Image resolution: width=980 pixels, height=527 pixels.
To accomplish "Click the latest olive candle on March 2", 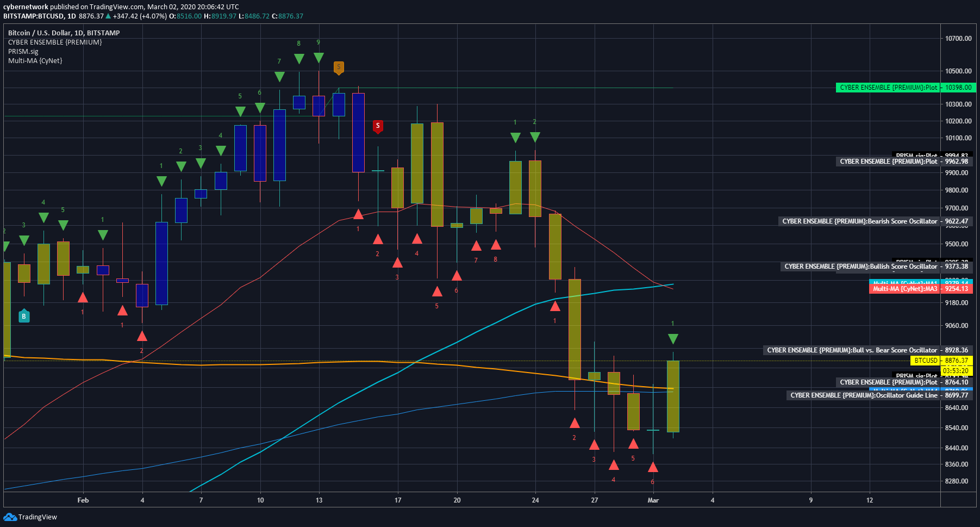I will (673, 396).
